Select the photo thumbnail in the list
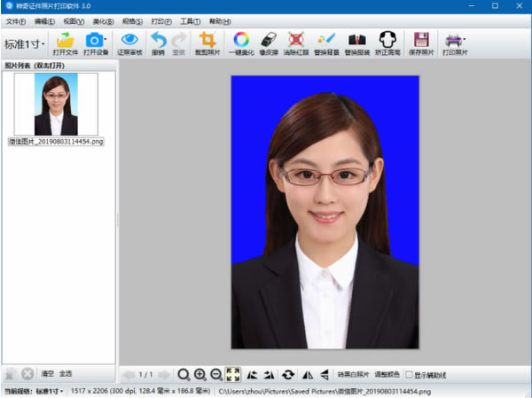The image size is (532, 398). tap(56, 104)
